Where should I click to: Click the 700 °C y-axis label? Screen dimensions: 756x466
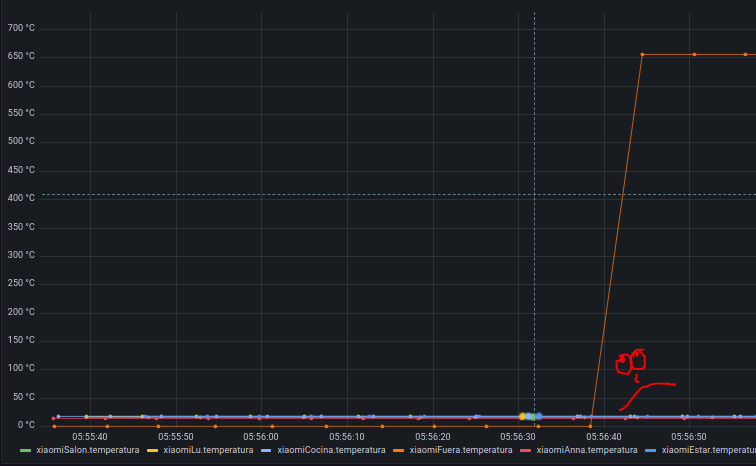tap(21, 28)
